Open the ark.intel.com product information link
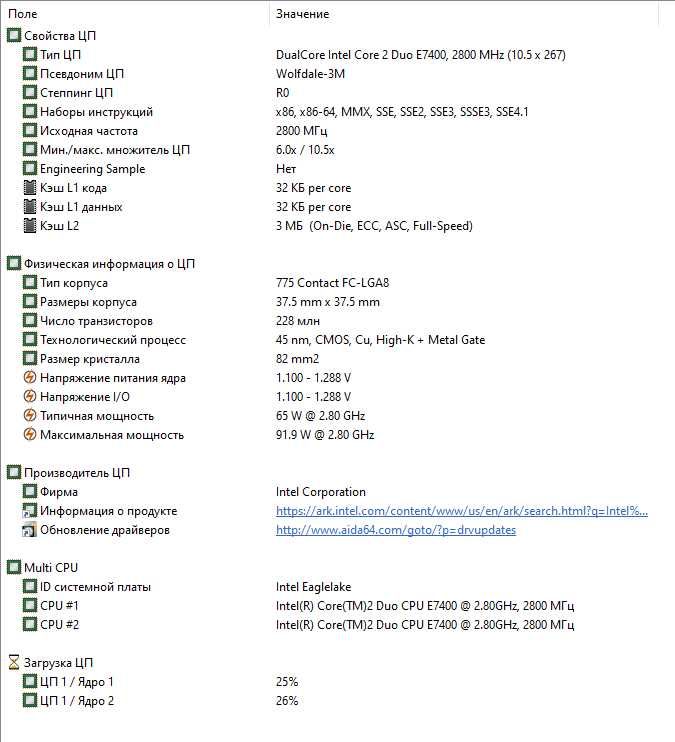675x742 pixels. click(462, 511)
